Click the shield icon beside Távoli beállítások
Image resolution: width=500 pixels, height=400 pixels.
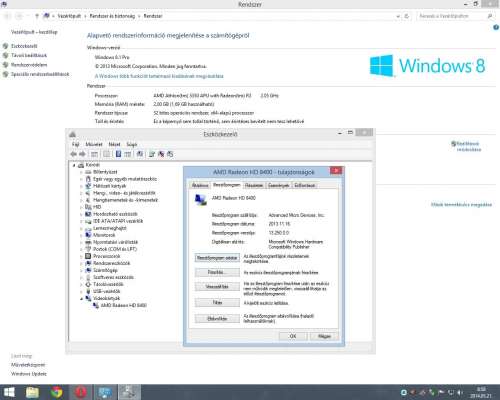[5, 55]
